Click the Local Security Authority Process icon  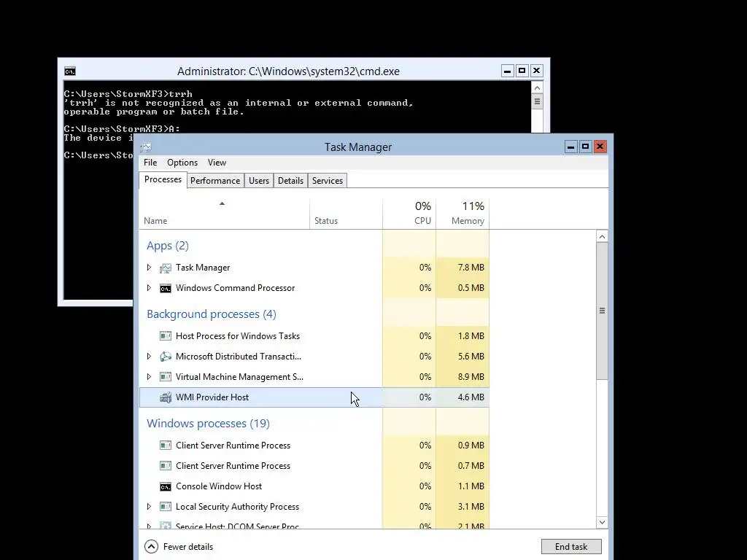[166, 507]
